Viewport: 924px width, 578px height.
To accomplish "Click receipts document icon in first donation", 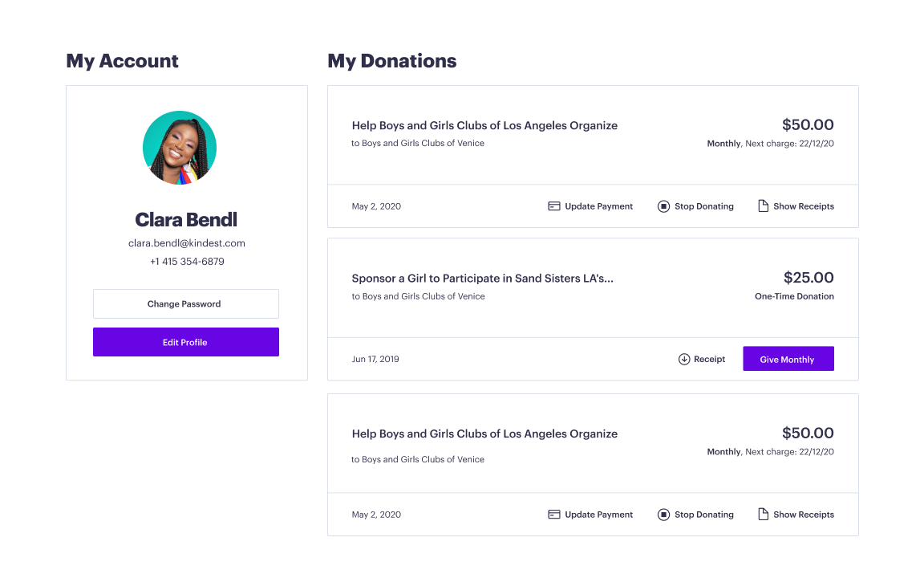I will coord(764,206).
